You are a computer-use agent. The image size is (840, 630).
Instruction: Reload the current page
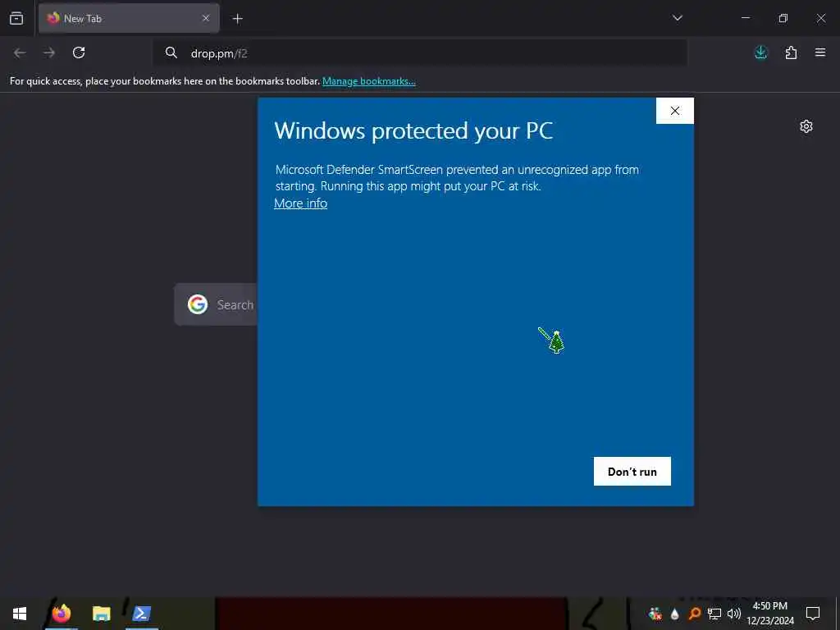click(x=79, y=52)
